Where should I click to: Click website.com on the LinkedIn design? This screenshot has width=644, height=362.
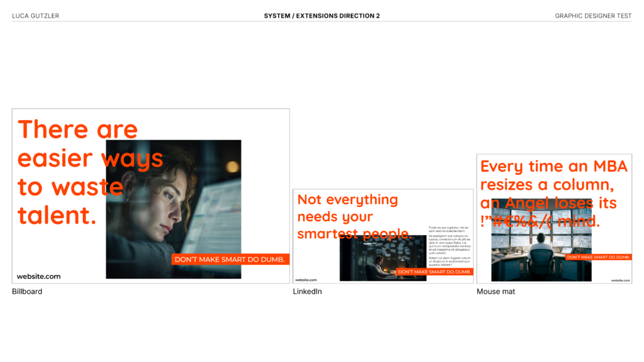coord(305,280)
